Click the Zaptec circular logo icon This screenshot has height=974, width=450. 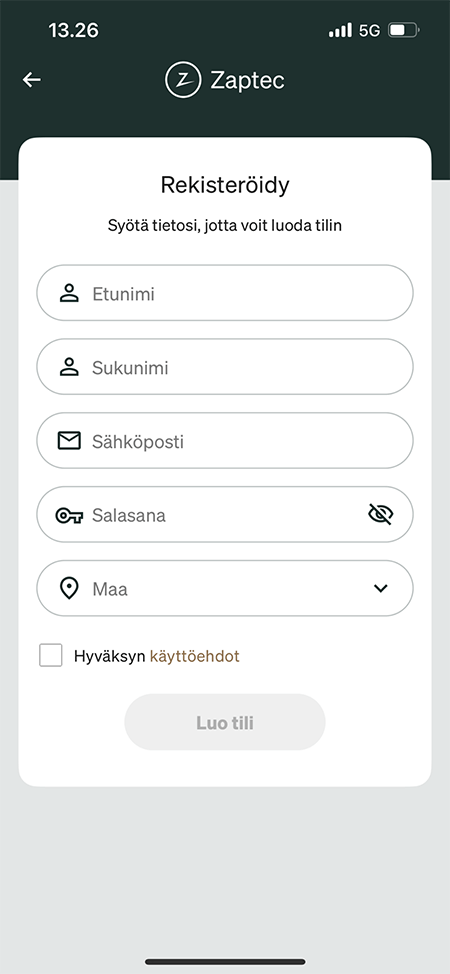coord(183,80)
